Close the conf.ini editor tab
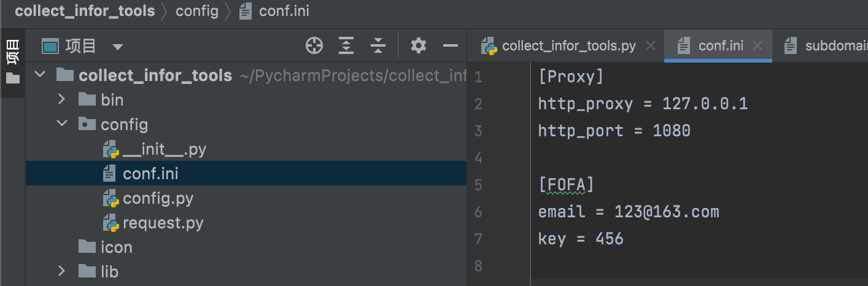Image resolution: width=868 pixels, height=286 pixels. (758, 45)
